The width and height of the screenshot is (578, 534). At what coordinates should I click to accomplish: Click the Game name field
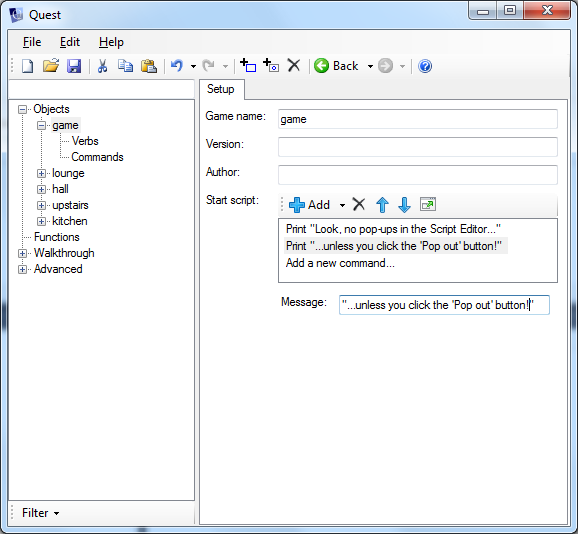tap(418, 119)
